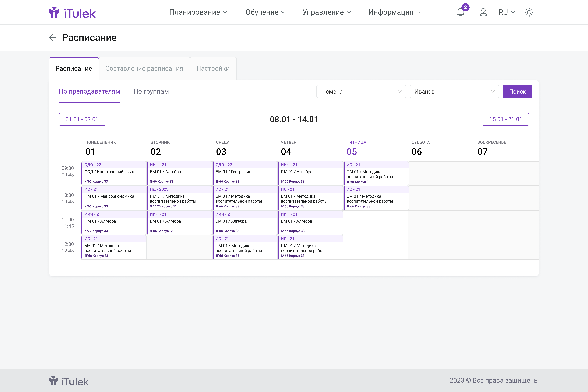588x392 pixels.
Task: Open the user profile icon
Action: click(x=483, y=12)
